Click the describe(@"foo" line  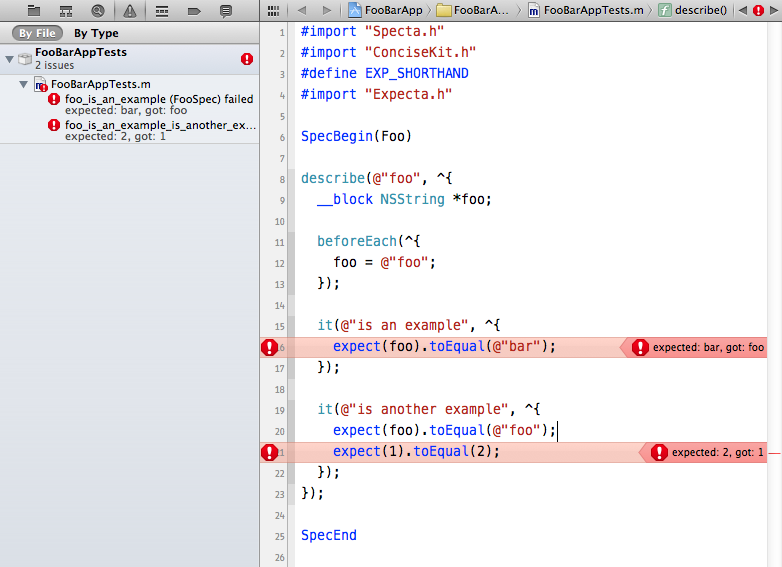click(x=377, y=179)
